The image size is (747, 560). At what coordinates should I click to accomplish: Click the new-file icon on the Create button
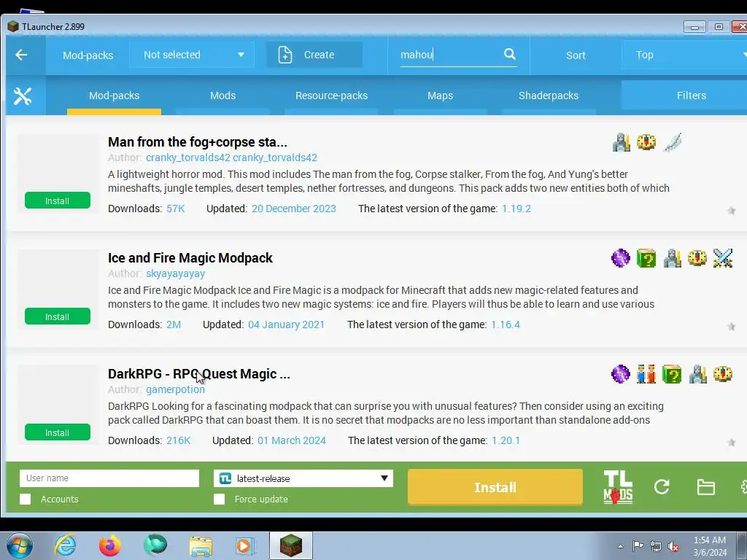(x=285, y=55)
